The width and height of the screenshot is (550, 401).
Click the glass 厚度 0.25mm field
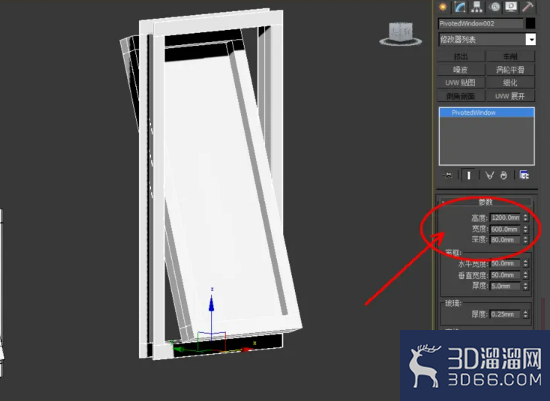505,314
